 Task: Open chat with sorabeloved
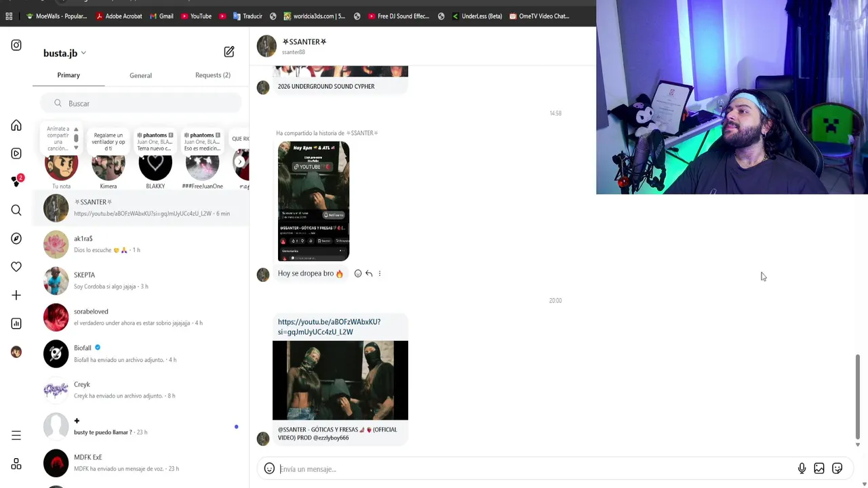click(x=140, y=317)
